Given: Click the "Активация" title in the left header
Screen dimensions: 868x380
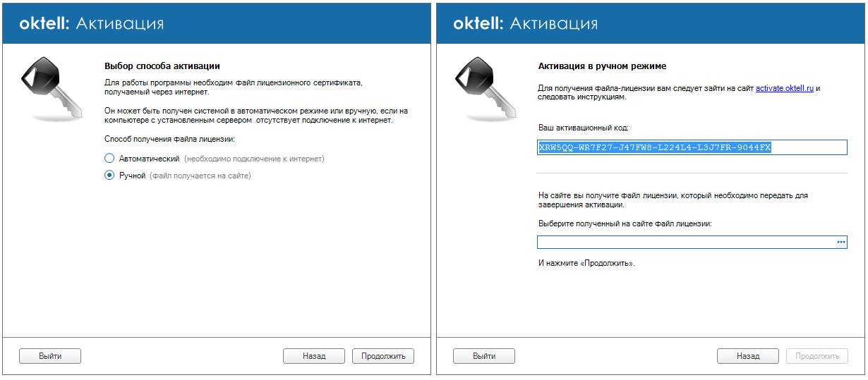Looking at the screenshot, I should 120,23.
